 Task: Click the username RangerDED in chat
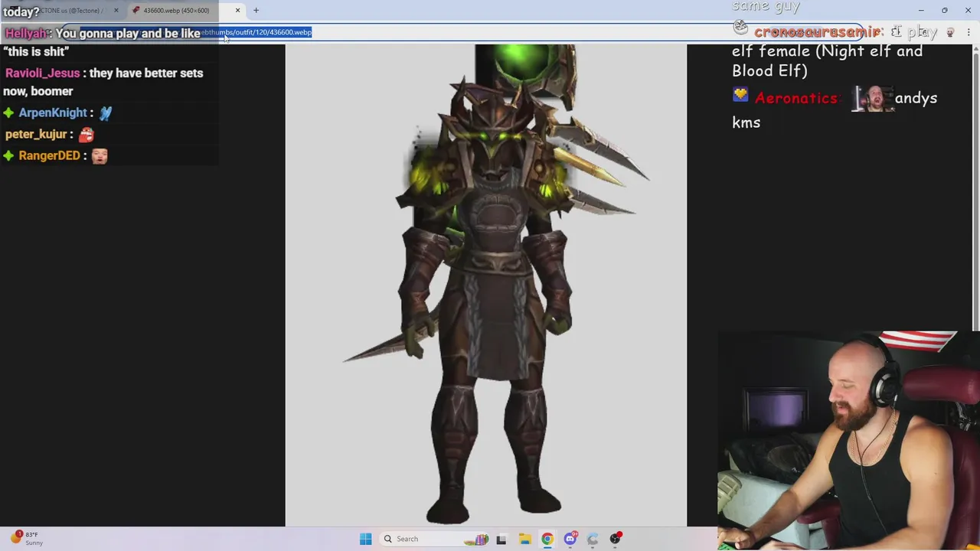point(49,155)
